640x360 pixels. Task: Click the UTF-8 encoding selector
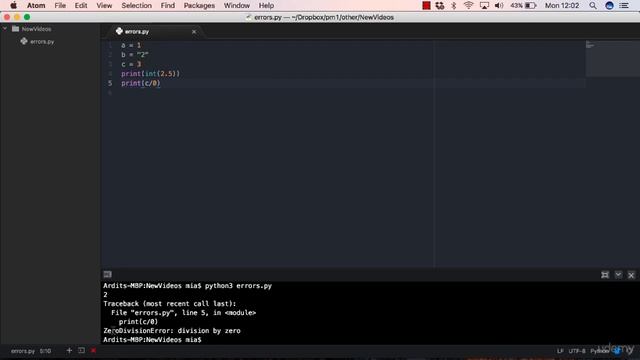pos(577,351)
